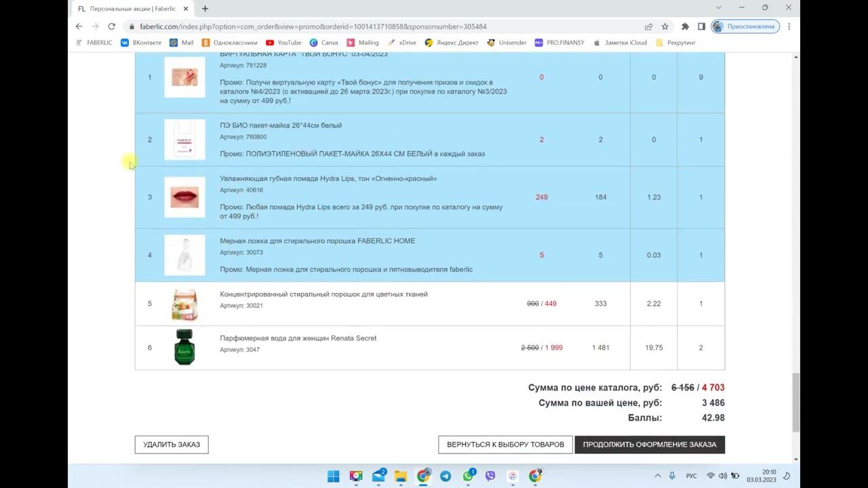Viewport: 868px width, 488px height.
Task: Click 'Мерная ложка для стирального порошка FABERLIC HOME'
Action: pos(317,241)
